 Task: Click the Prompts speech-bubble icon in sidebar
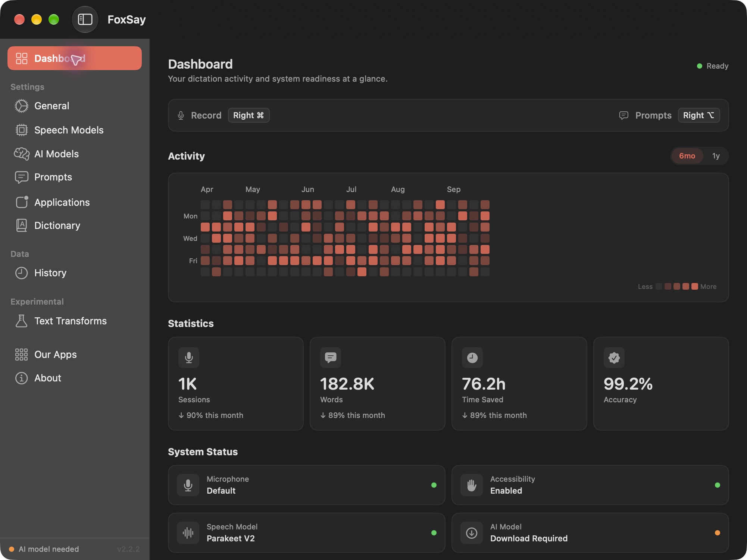22,177
